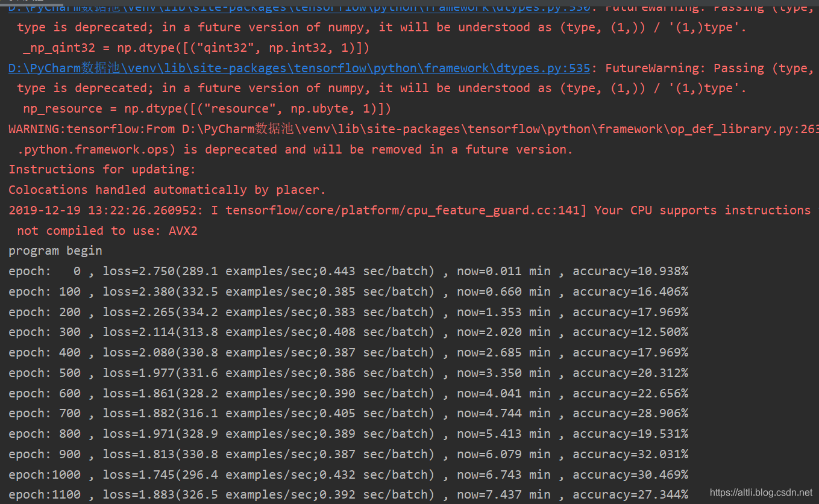
Task: Select the epoch 700 line with loss=1.882
Action: 348,413
